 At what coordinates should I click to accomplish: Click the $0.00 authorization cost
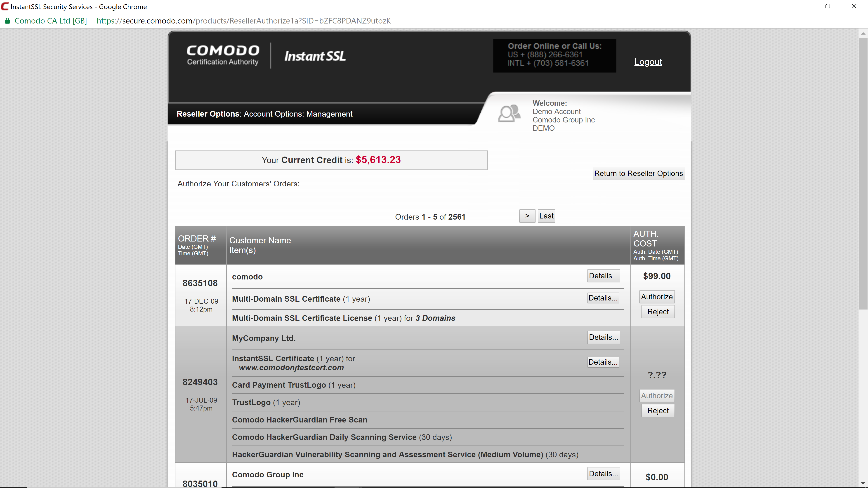tap(657, 477)
